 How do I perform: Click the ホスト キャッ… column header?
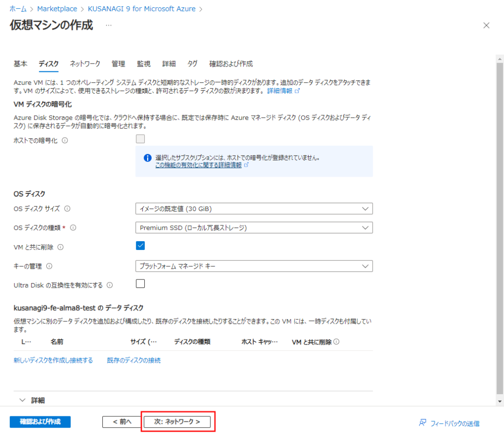(259, 342)
